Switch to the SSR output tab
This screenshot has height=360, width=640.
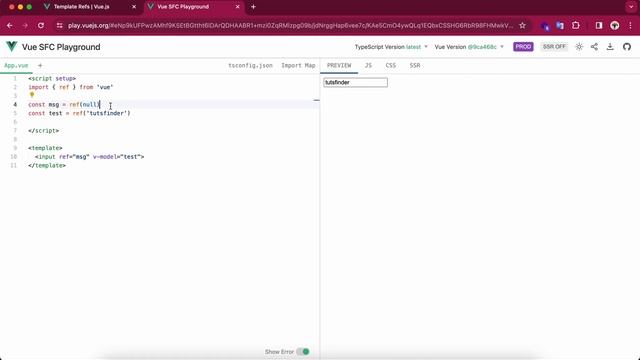pyautogui.click(x=415, y=65)
